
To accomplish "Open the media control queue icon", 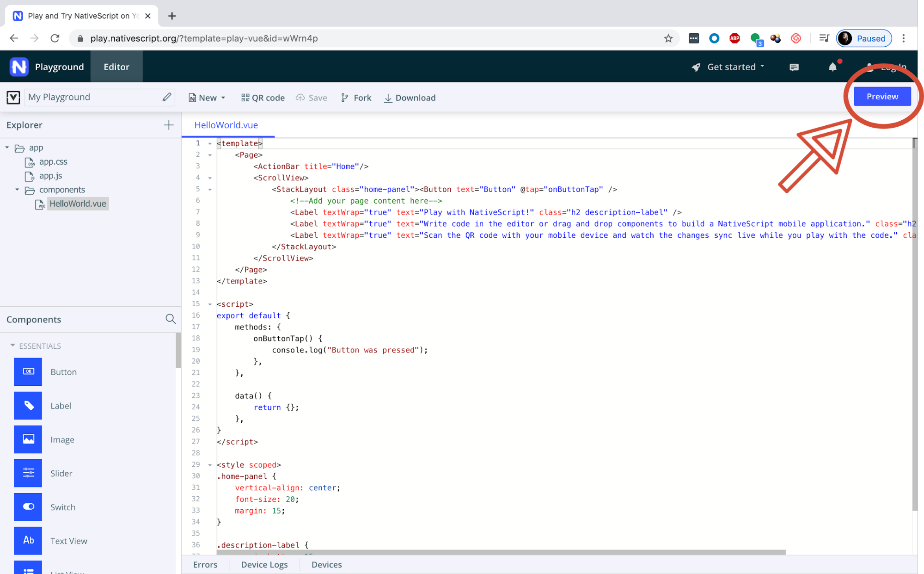I will point(824,38).
